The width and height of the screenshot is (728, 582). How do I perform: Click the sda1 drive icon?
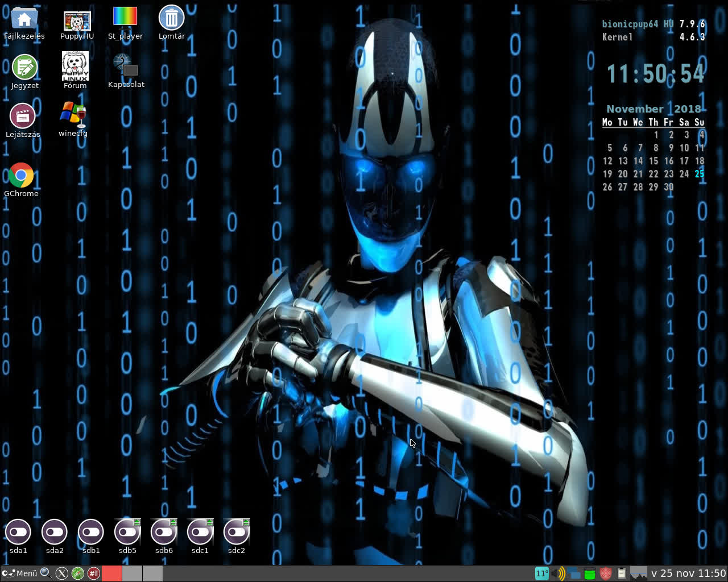point(18,536)
